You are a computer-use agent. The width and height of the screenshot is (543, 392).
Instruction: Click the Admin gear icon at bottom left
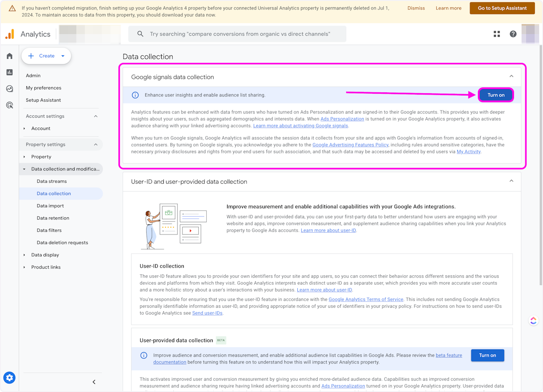[x=10, y=378]
